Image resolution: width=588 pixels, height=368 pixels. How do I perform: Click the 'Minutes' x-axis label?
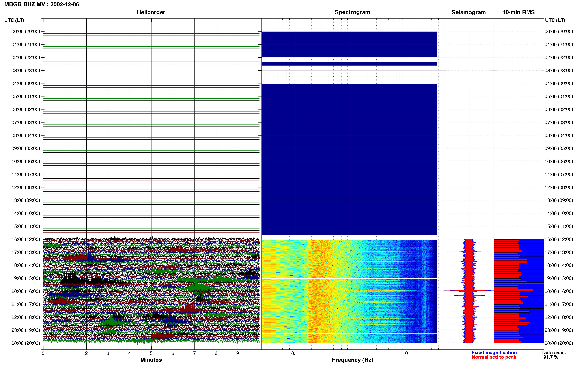(151, 360)
